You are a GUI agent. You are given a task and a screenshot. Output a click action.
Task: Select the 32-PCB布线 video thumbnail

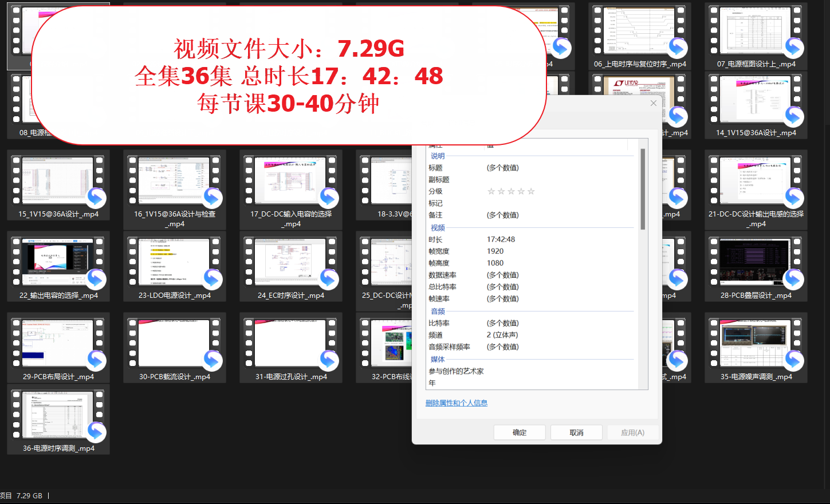pos(386,344)
